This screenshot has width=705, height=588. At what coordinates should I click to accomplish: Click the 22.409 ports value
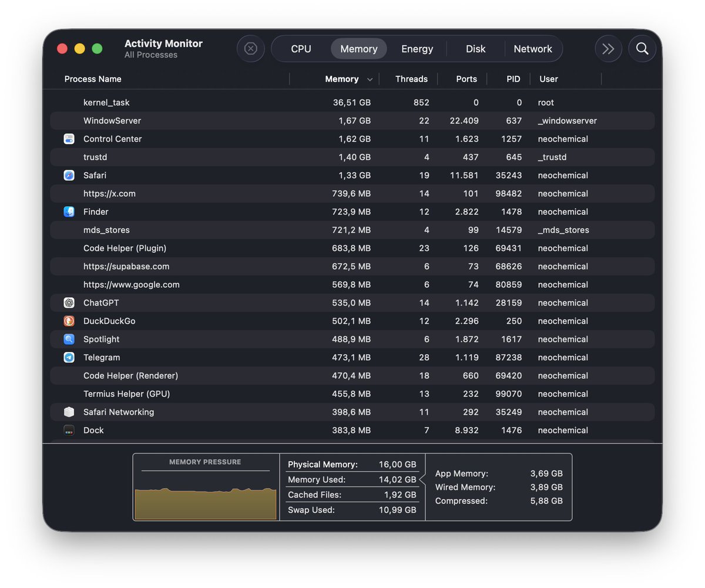464,121
